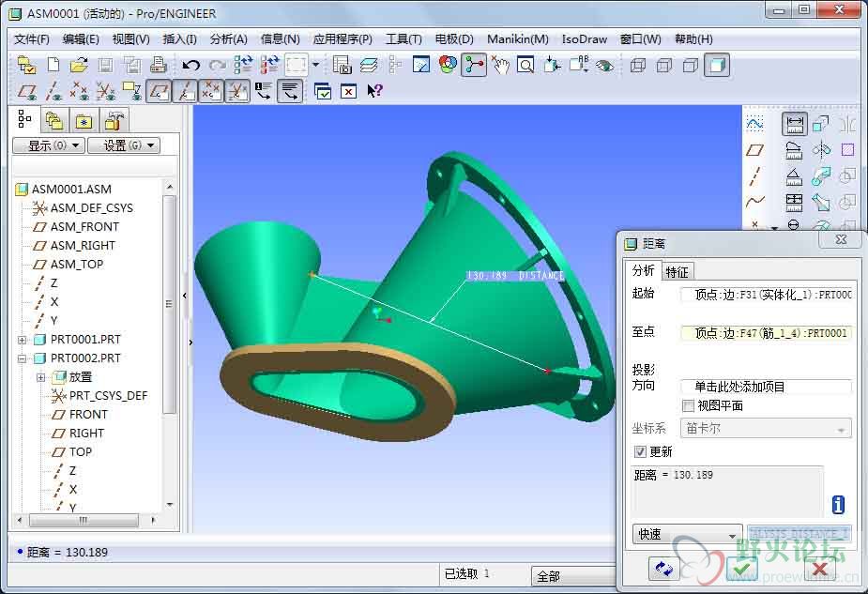This screenshot has height=594, width=868.
Task: Select ASM_DEF_CSYS in the model tree
Action: click(91, 208)
